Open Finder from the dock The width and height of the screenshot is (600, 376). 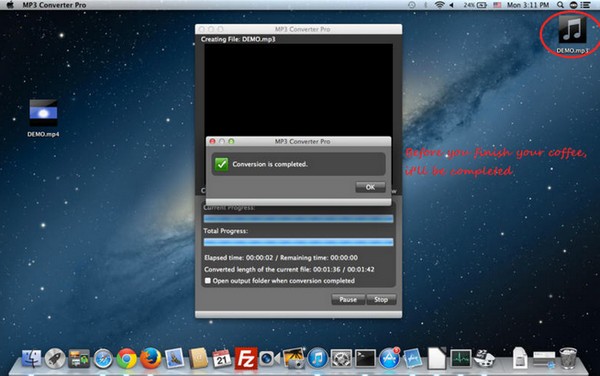(x=31, y=359)
